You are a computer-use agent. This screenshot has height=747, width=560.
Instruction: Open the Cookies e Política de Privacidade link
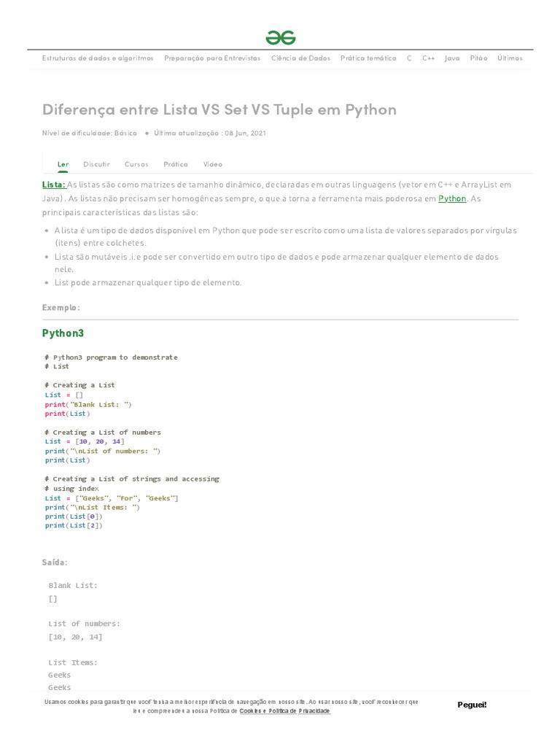pos(285,711)
